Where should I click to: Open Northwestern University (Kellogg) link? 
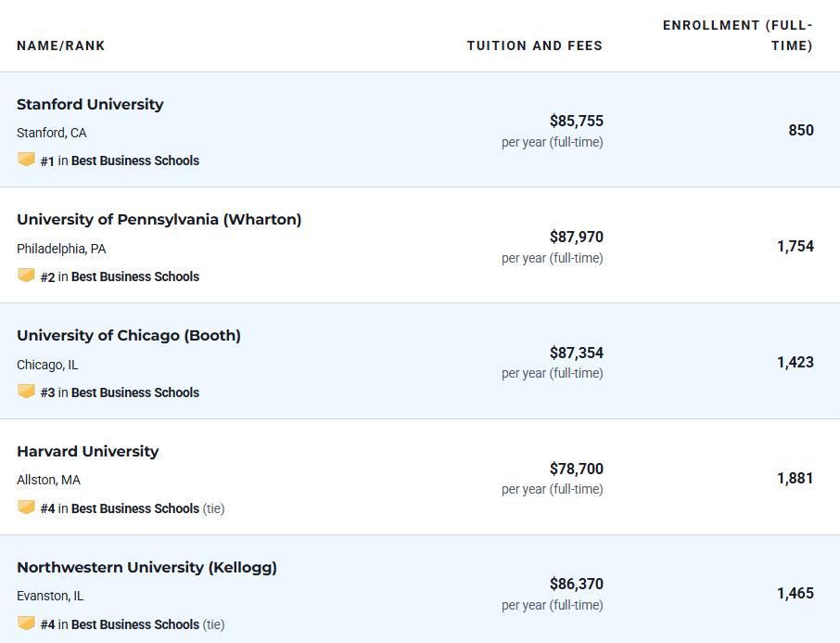pos(146,568)
